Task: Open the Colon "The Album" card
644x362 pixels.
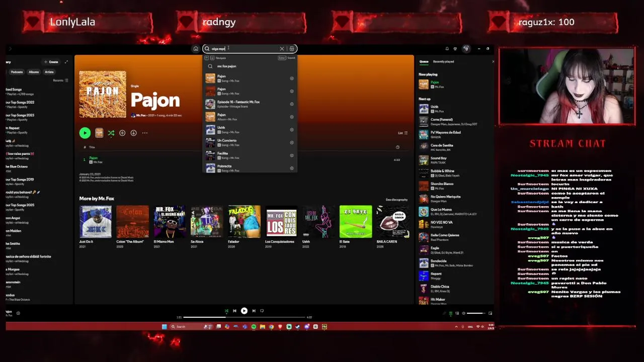Action: (x=132, y=227)
